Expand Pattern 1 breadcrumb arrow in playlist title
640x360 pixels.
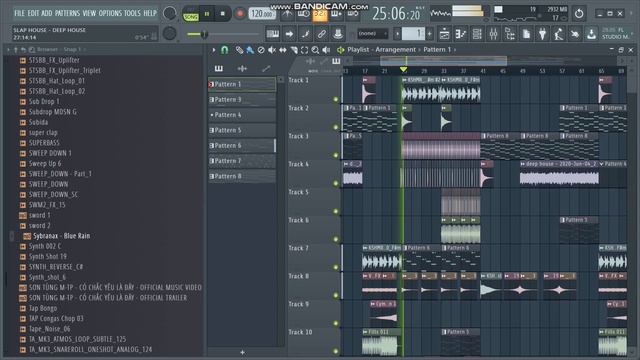pyautogui.click(x=455, y=50)
